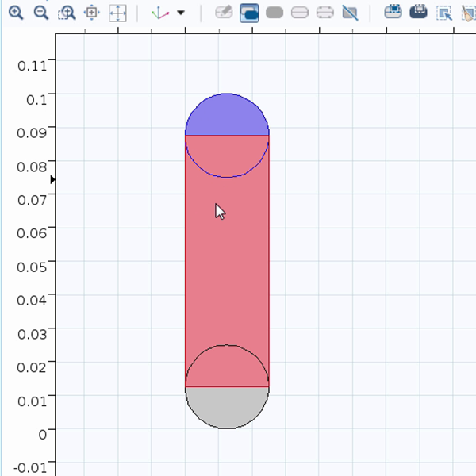Click the light blue dashed-box selection icon
The image size is (476, 476).
tap(393, 13)
